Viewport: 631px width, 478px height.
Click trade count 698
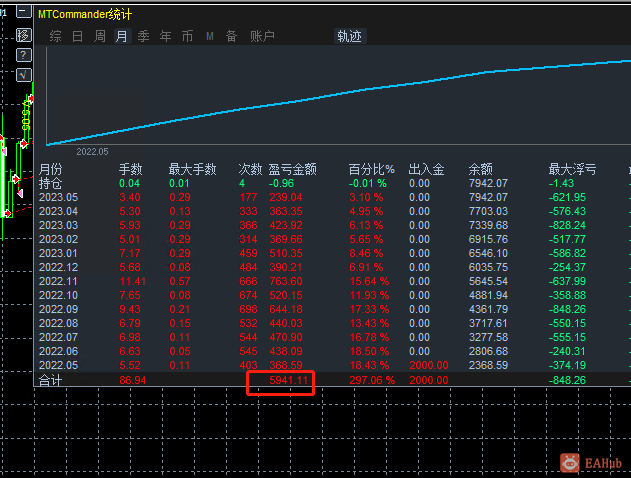[248, 309]
